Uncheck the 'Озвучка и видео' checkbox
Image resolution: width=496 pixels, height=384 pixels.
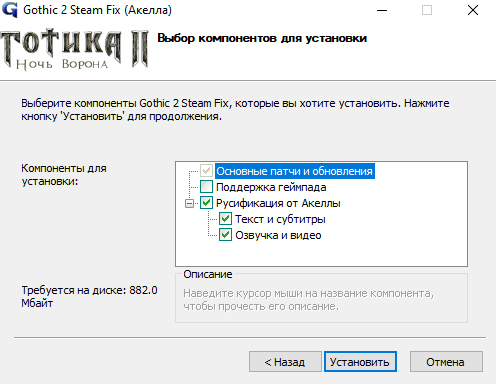(x=225, y=235)
